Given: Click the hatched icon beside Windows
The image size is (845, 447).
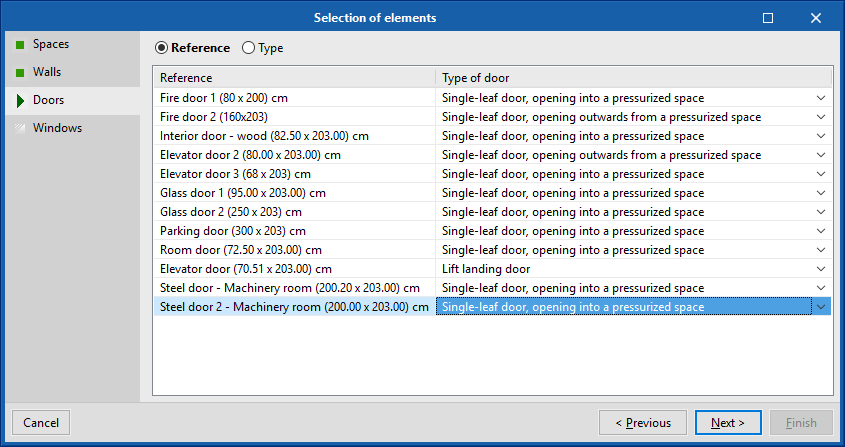Looking at the screenshot, I should [x=20, y=128].
